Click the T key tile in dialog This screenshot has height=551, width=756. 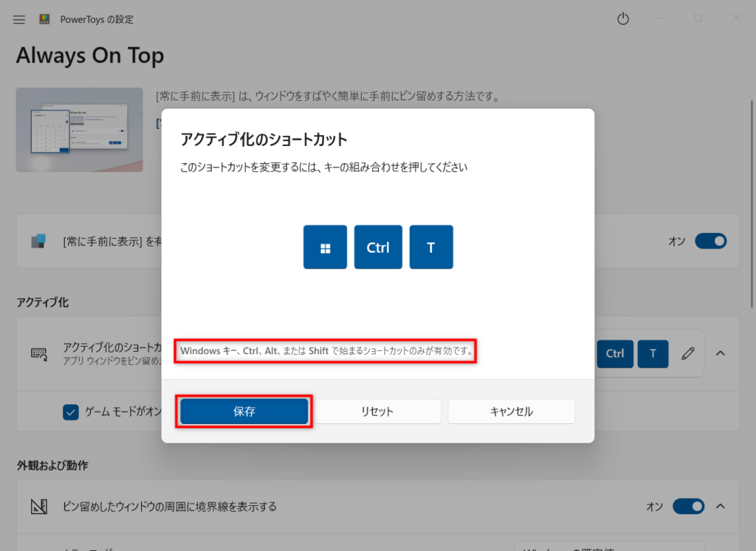coord(431,247)
